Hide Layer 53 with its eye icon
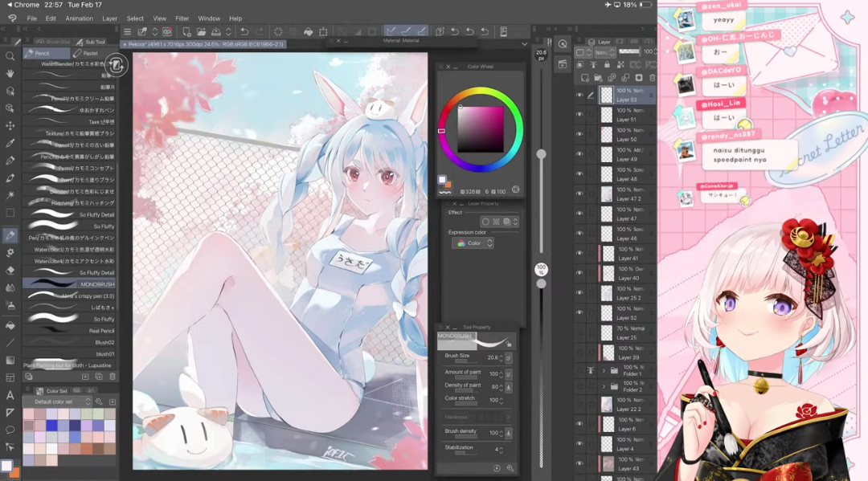 579,95
